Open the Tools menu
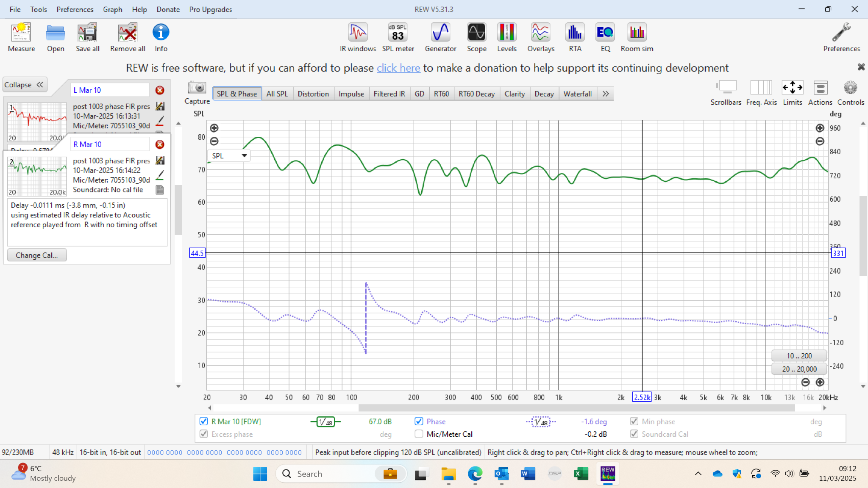 tap(39, 9)
